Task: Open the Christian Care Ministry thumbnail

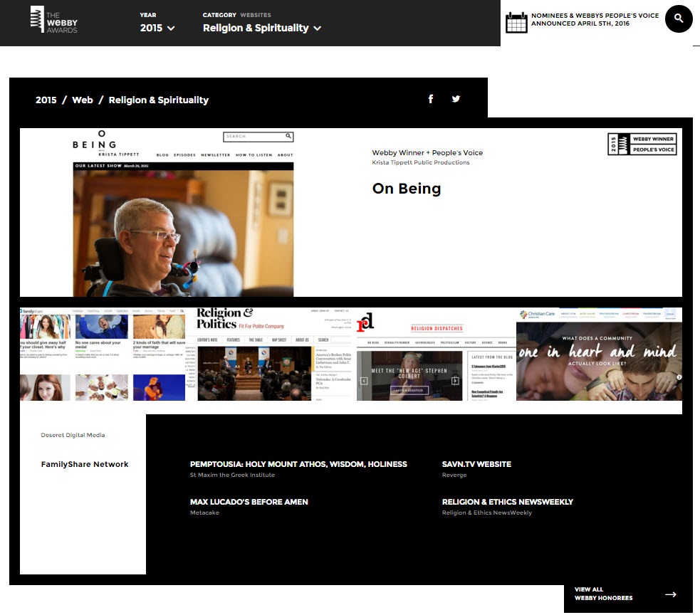Action: coord(599,354)
